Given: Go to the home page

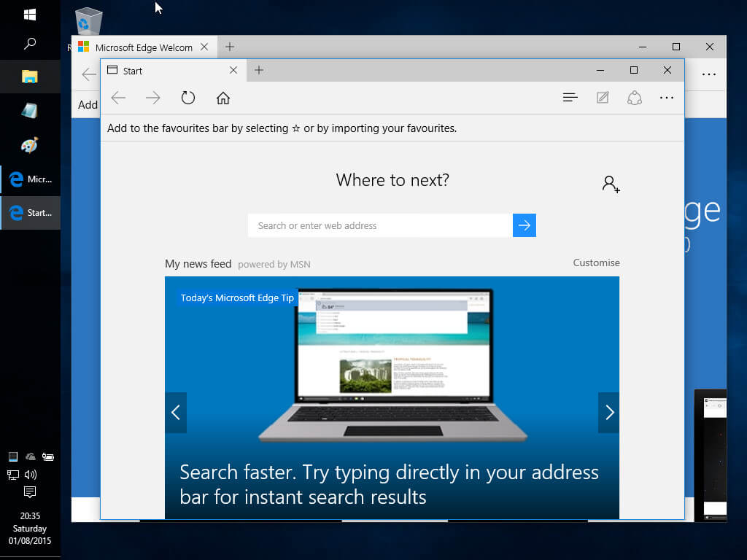Looking at the screenshot, I should 223,98.
